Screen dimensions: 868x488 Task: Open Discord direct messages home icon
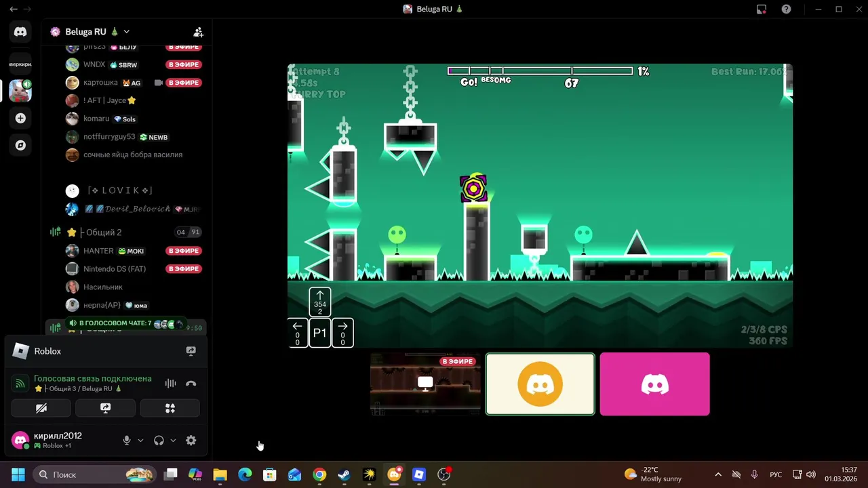[20, 32]
